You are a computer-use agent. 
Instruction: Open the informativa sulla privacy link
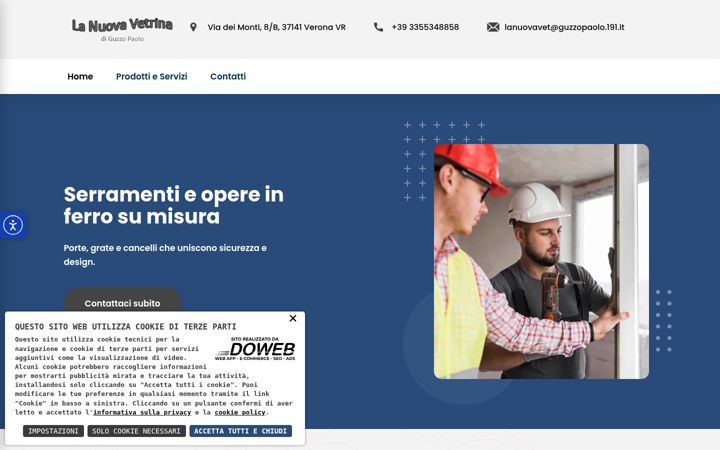(142, 412)
